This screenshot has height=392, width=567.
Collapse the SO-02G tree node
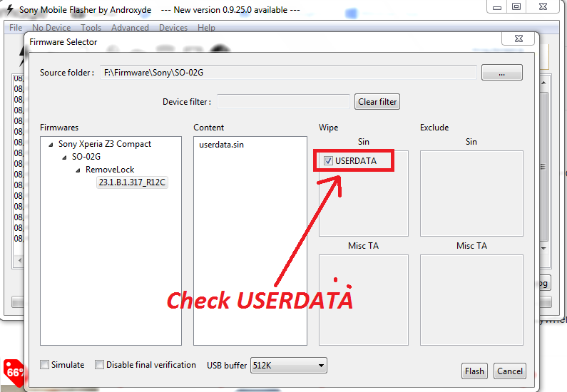pos(64,158)
